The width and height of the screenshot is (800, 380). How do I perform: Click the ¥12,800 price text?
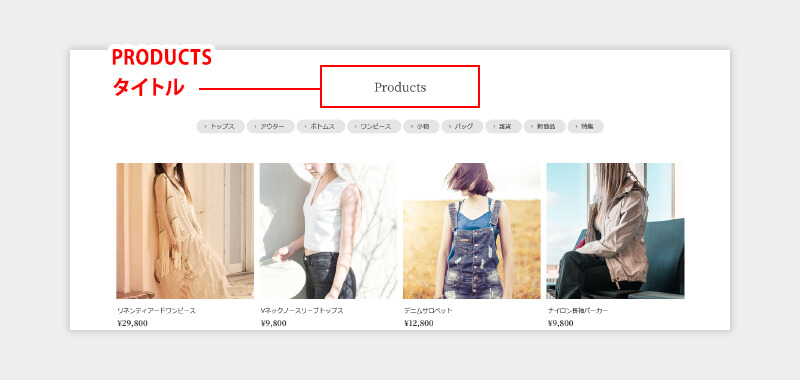(419, 323)
